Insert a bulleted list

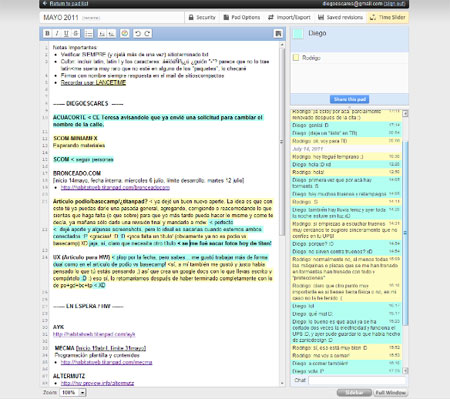point(89,33)
